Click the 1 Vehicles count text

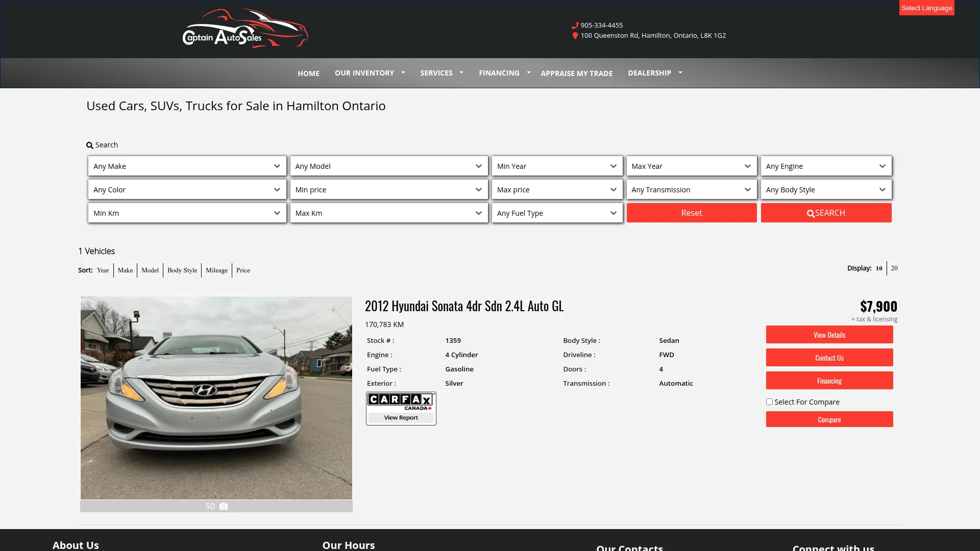tap(96, 251)
